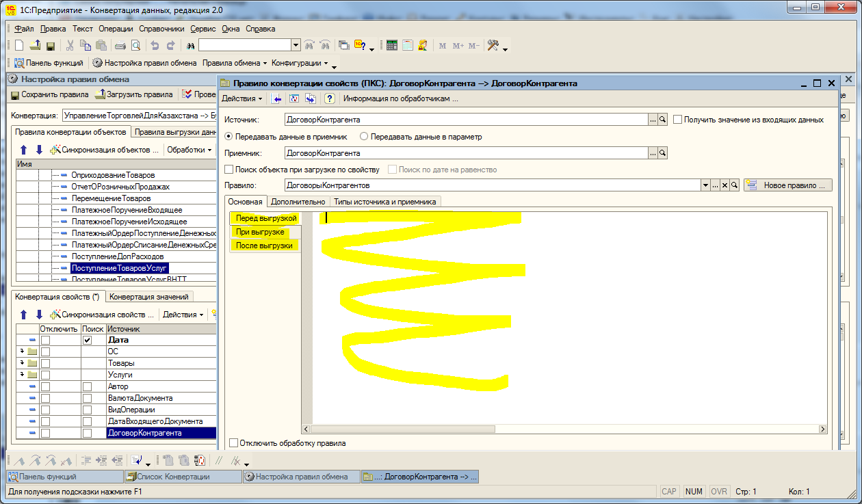Open the Действия dropdown in rule dialog

click(242, 98)
